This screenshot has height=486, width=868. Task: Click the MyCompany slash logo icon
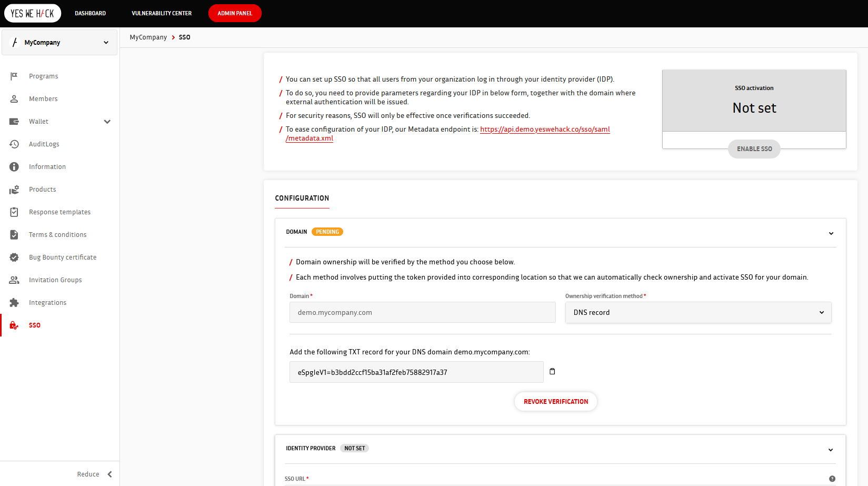click(15, 43)
